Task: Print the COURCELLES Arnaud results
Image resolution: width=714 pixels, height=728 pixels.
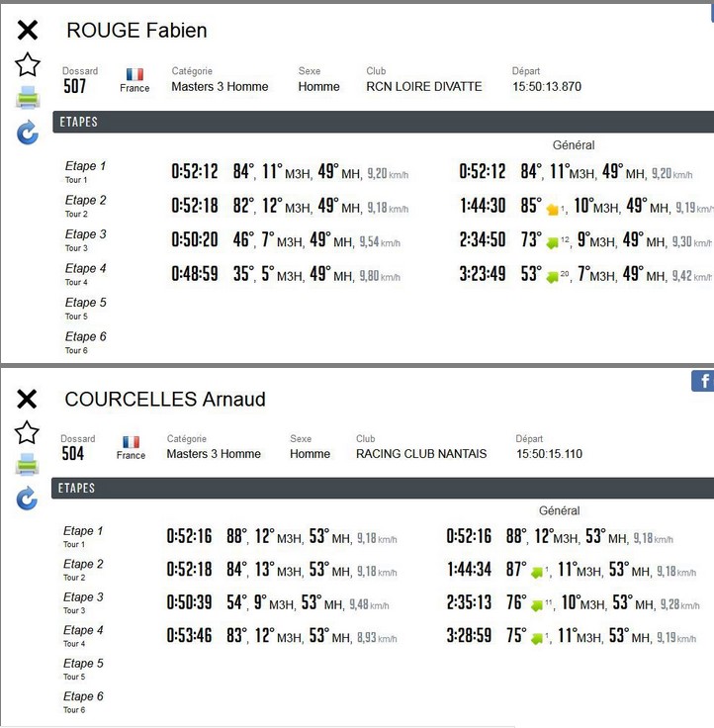Action: point(27,465)
